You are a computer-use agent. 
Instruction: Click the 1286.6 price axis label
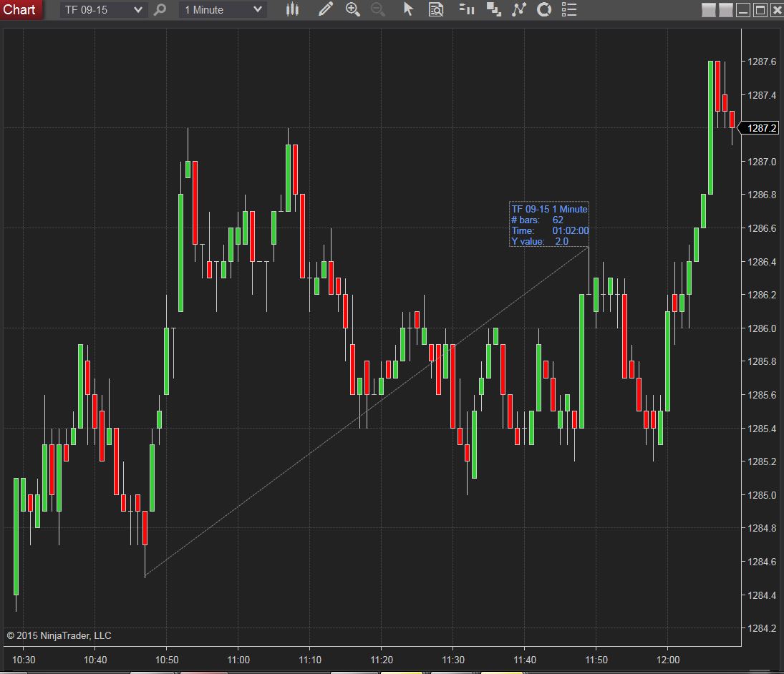762,228
